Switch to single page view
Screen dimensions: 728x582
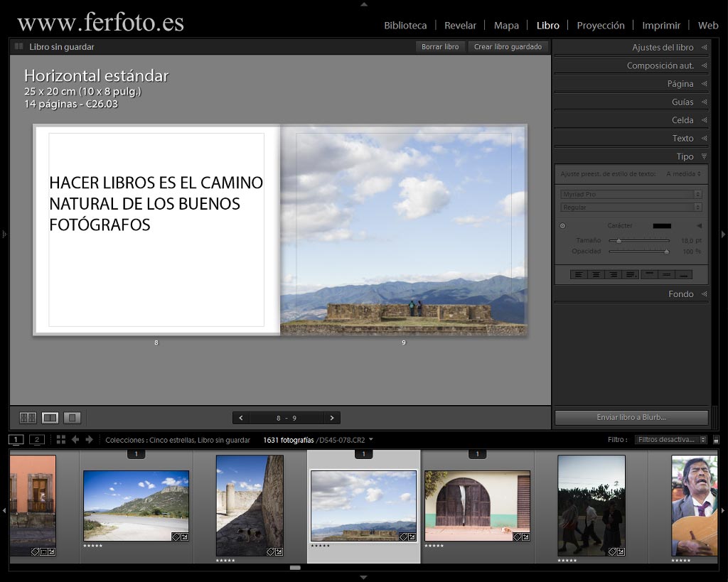[72, 418]
